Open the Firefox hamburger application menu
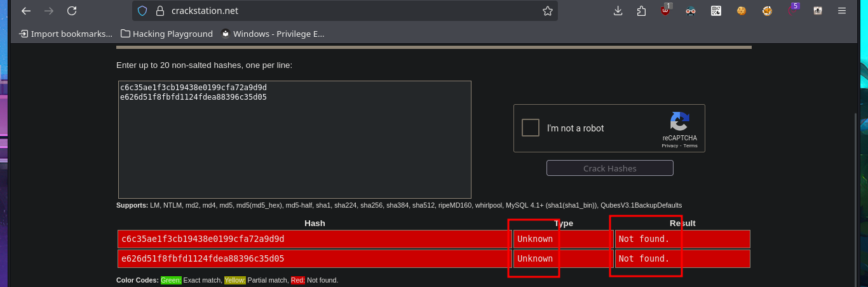Image resolution: width=868 pixels, height=287 pixels. click(842, 11)
